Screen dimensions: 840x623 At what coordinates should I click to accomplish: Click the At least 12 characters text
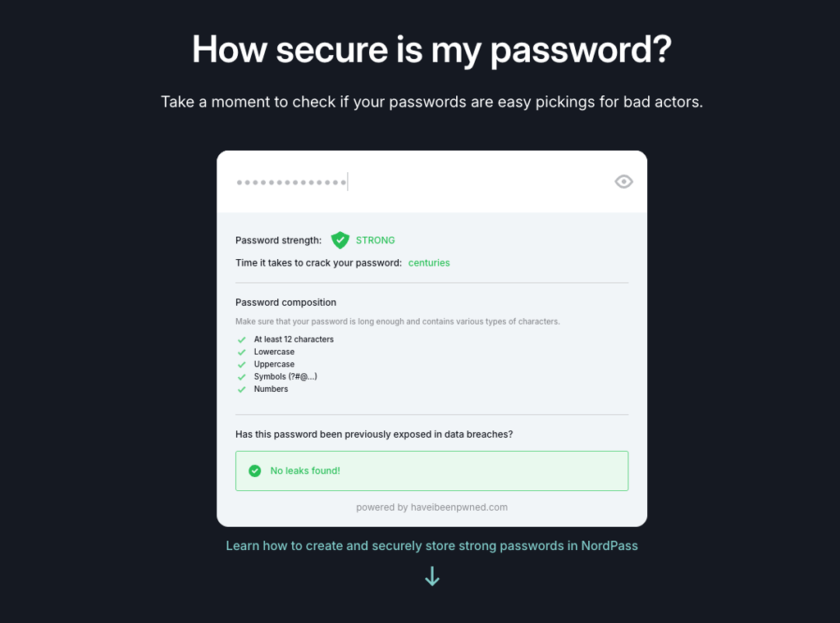[294, 339]
